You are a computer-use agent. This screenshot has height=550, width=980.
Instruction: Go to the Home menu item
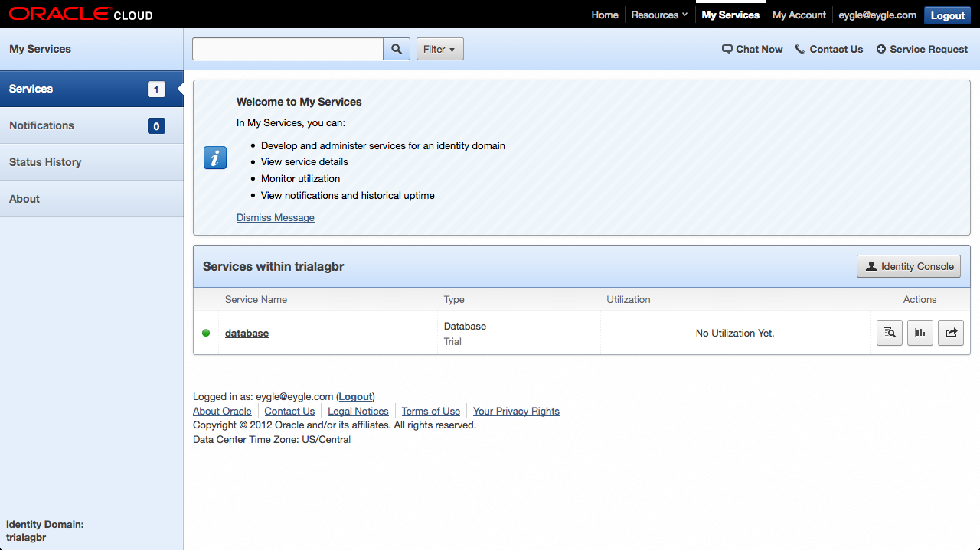(604, 15)
